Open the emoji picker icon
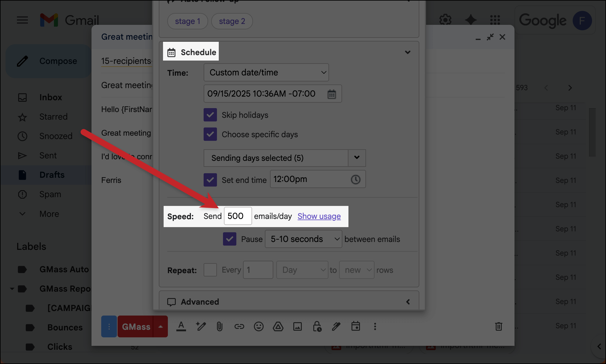 (x=258, y=326)
